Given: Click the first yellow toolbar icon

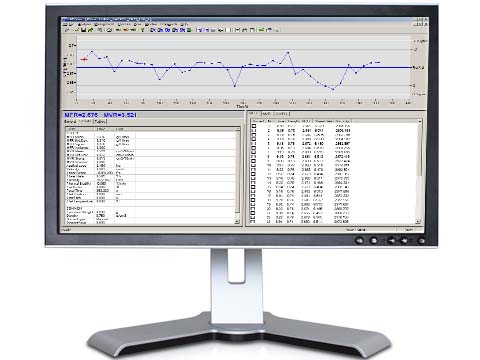Looking at the screenshot, I should 118,30.
